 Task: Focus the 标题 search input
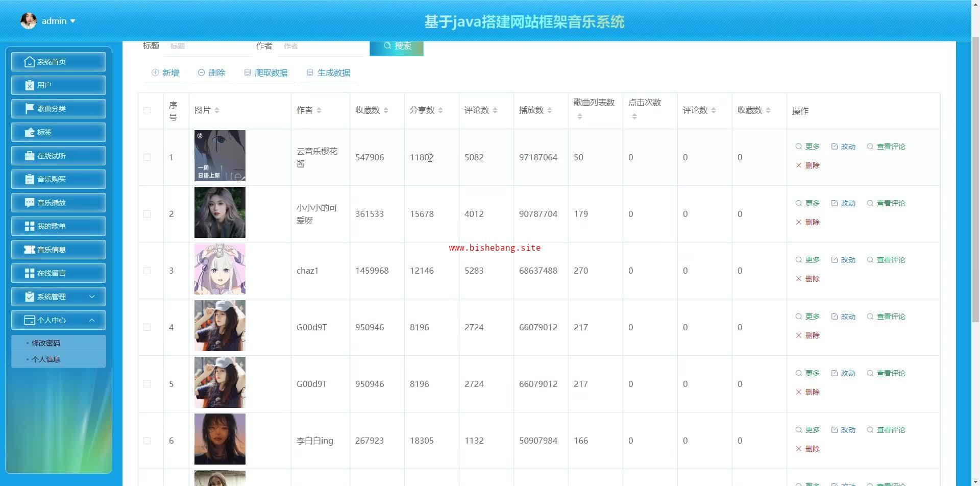pos(208,46)
